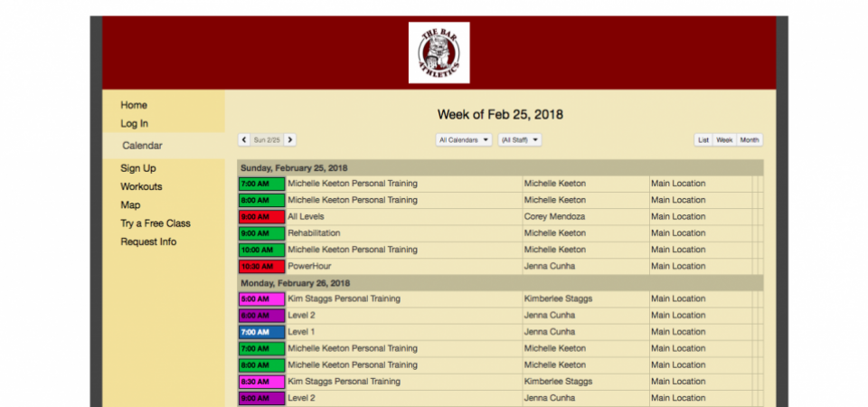The image size is (868, 407).
Task: Open Home in the sidebar
Action: pos(134,105)
